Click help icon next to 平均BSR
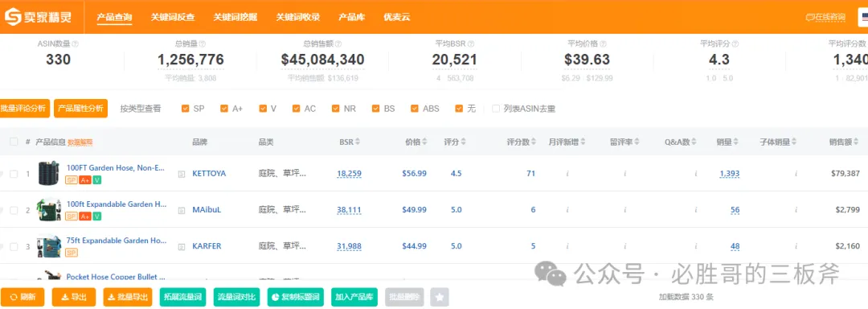The height and width of the screenshot is (309, 868). [x=470, y=43]
